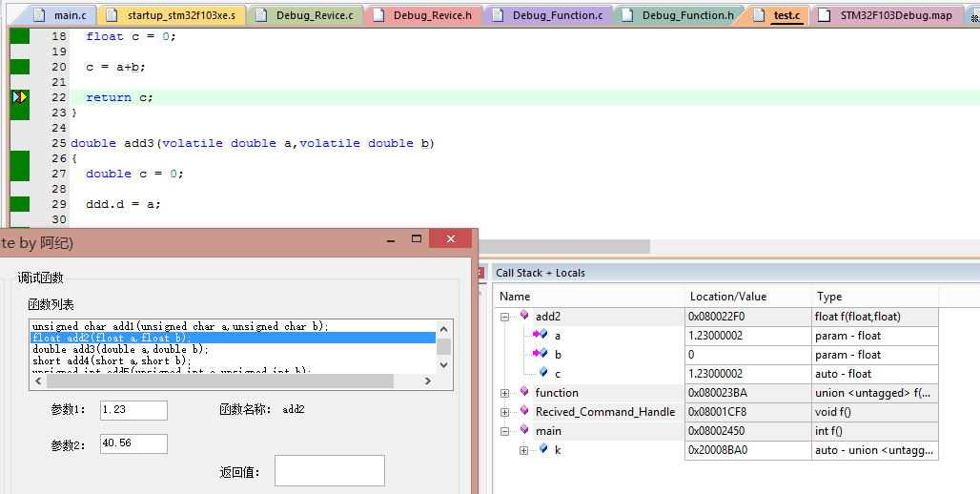Select unsigned char add1 in function list
The height and width of the screenshot is (494, 980).
(x=179, y=326)
